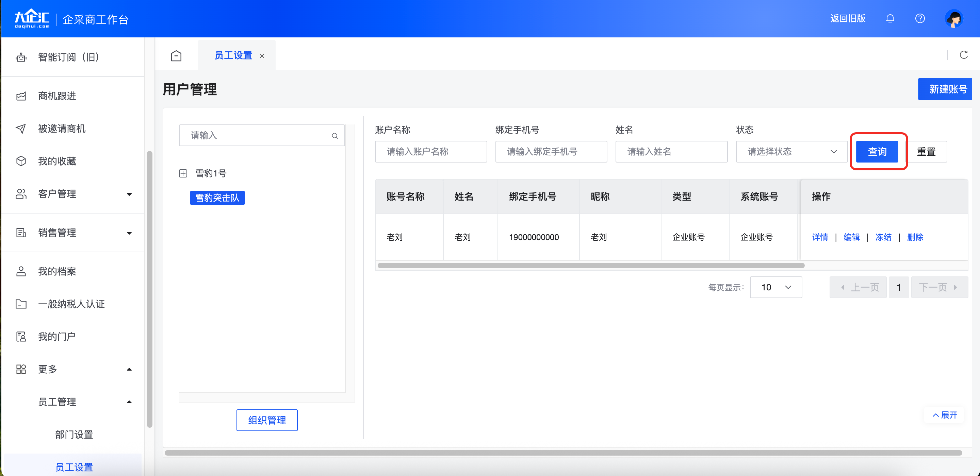Click the page bottom horizontal scrollbar
The height and width of the screenshot is (476, 980).
(563, 453)
